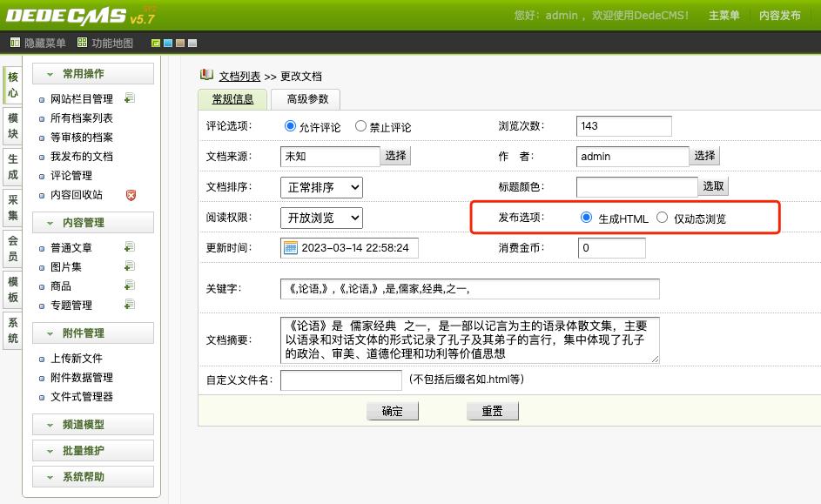Select the tan skin swatch
This screenshot has width=821, height=504.
click(x=180, y=43)
